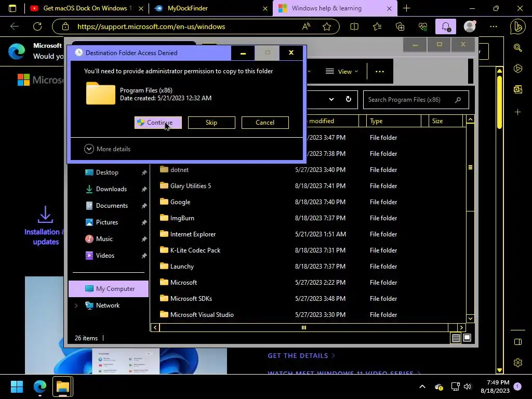Screen dimensions: 532x399
Task: Click the file list scroll-down arrow
Action: coord(470,318)
